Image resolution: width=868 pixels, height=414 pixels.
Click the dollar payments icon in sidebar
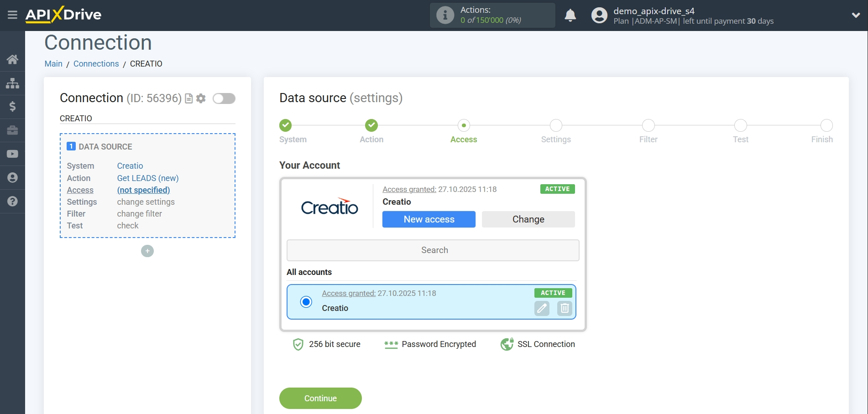pos(12,107)
